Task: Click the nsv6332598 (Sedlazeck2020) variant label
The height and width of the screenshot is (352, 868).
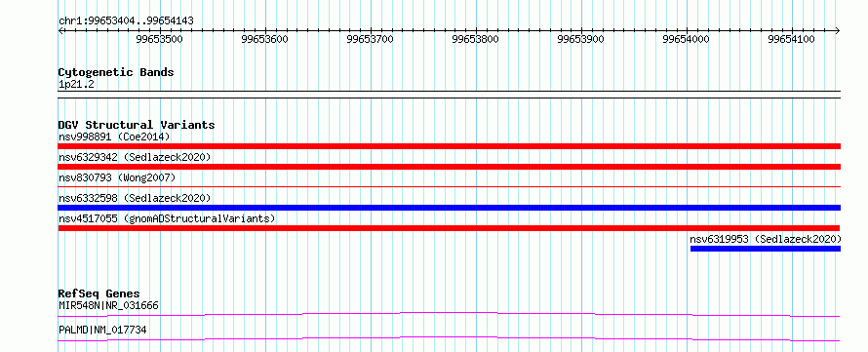Action: [x=135, y=198]
